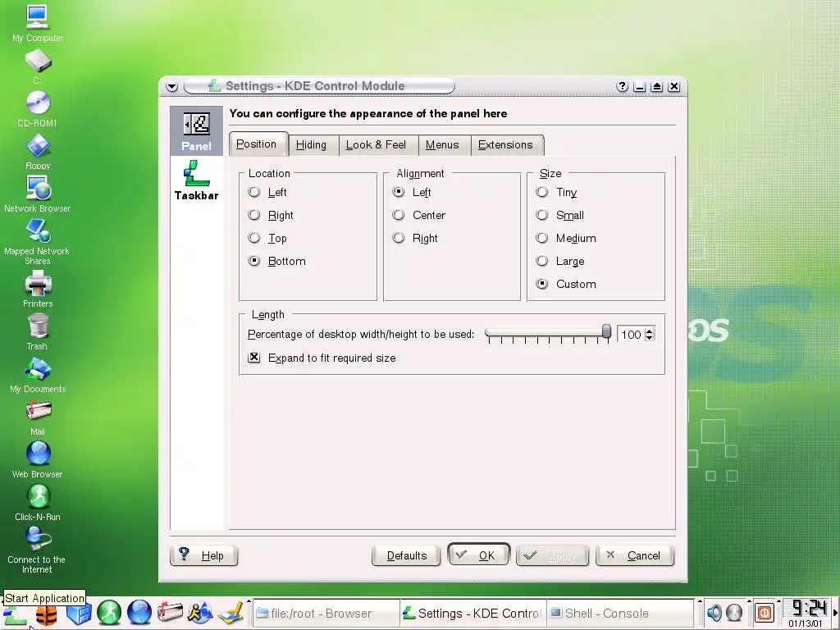Click the Apply button

[552, 555]
